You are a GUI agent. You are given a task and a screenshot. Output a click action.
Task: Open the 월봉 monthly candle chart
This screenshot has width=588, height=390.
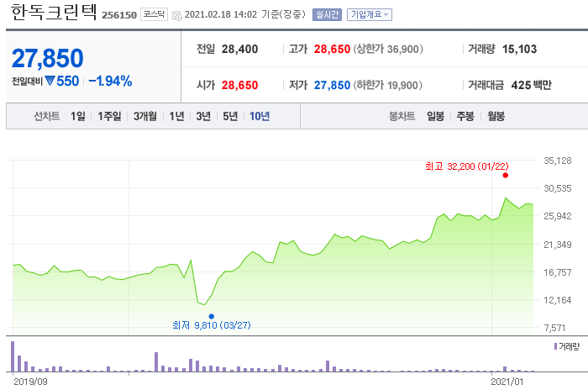(x=496, y=116)
